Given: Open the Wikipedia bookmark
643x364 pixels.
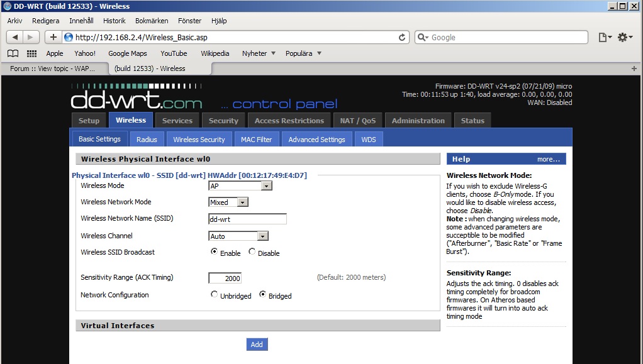Looking at the screenshot, I should click(x=215, y=53).
